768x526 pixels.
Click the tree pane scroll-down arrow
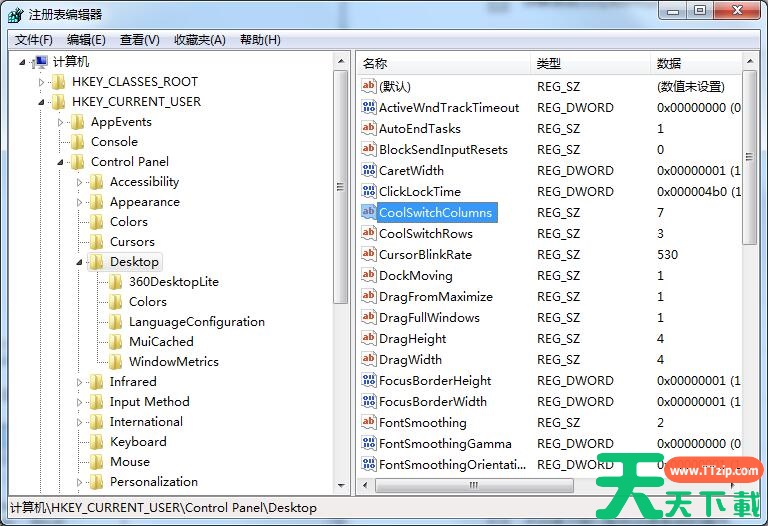341,486
